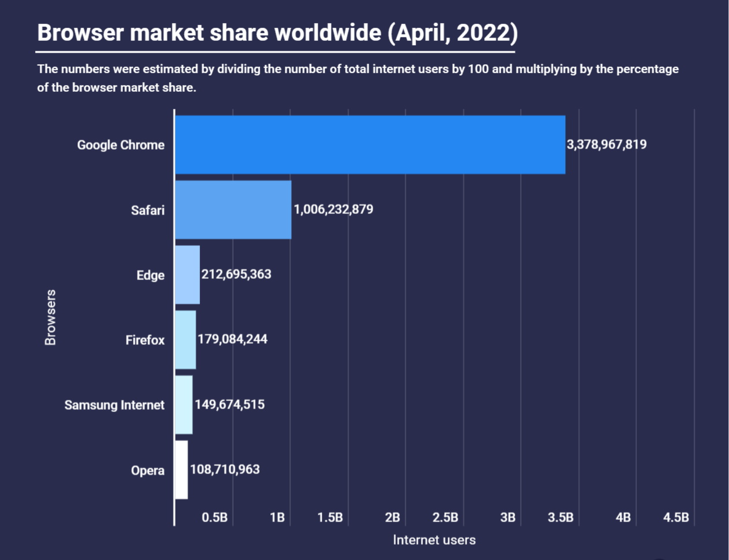This screenshot has width=729, height=560.
Task: Select the 'Safari' browser label
Action: 148,210
